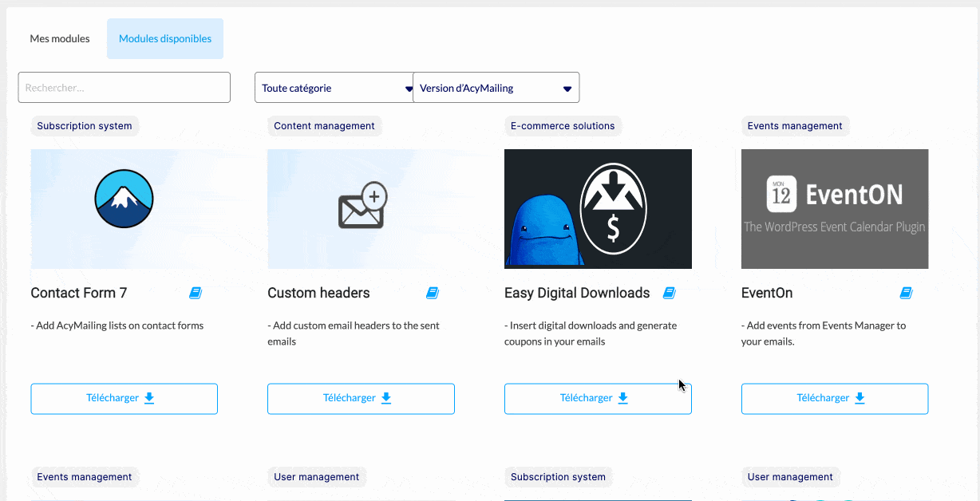The width and height of the screenshot is (980, 501).
Task: Click the Custom headers envelope thumbnail
Action: (361, 209)
